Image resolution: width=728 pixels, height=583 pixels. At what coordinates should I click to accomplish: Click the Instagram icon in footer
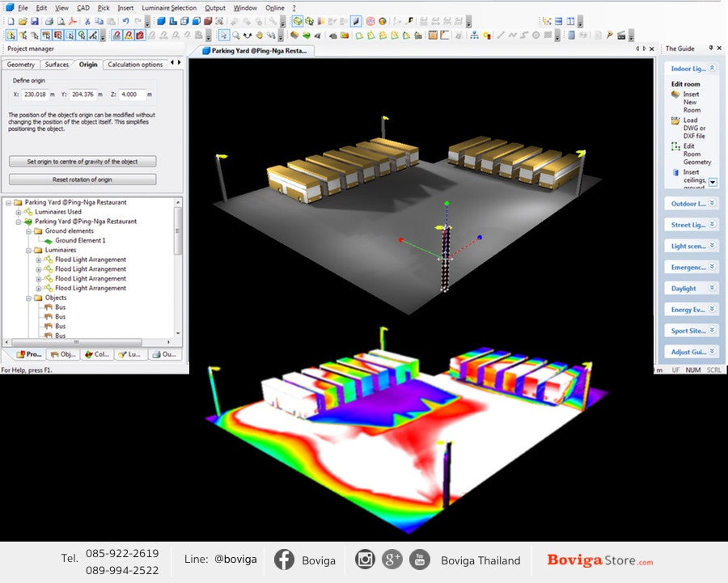[366, 560]
